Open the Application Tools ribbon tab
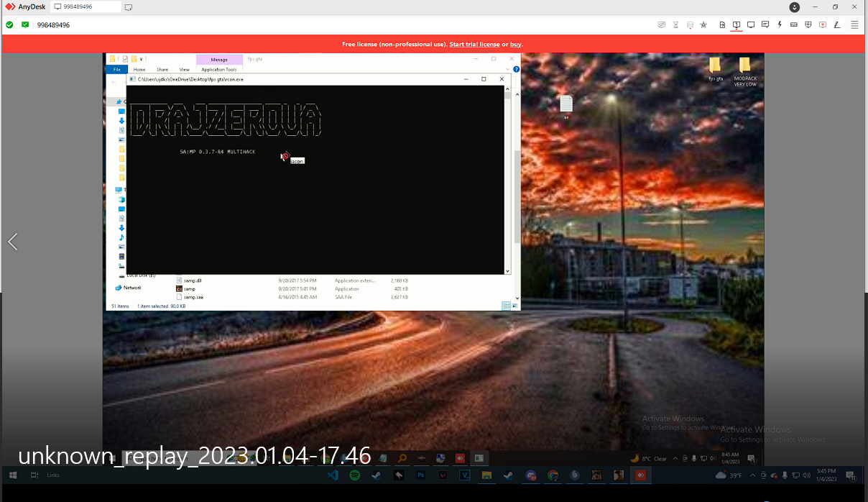Screen dimensions: 868x502 coord(219,70)
